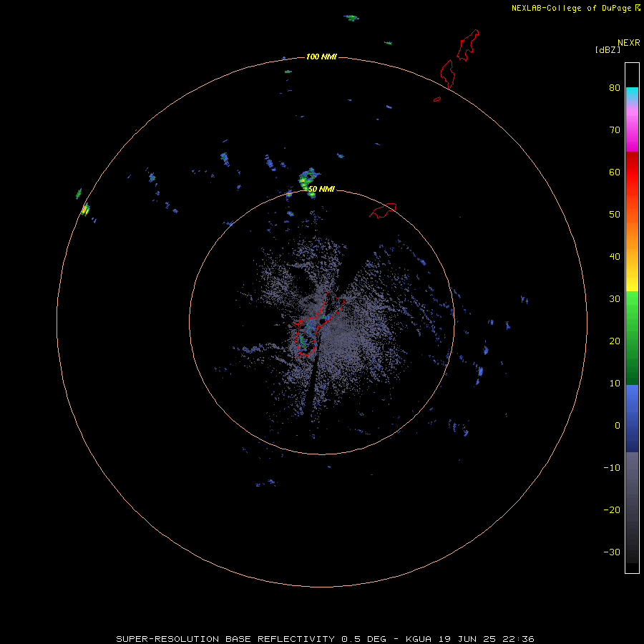
Task: Click the Super-Resolution Base Reflectivity caption
Action: pyautogui.click(x=326, y=639)
